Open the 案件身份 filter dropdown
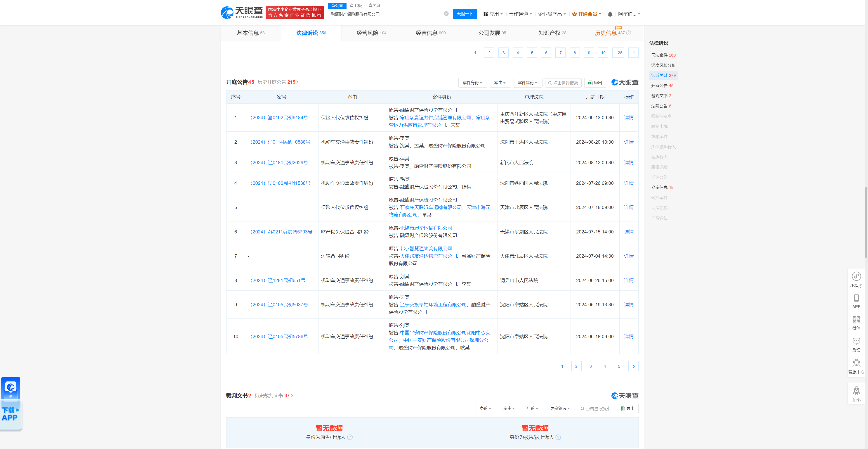The height and width of the screenshot is (449, 868). (472, 83)
